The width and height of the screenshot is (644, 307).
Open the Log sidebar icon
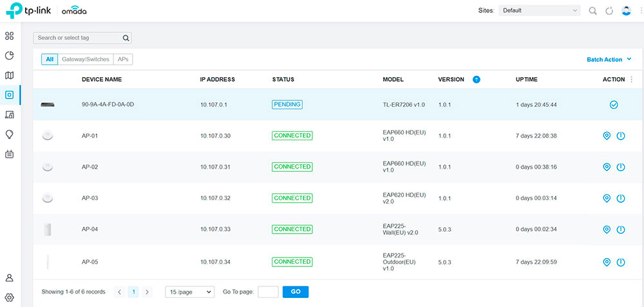click(10, 154)
